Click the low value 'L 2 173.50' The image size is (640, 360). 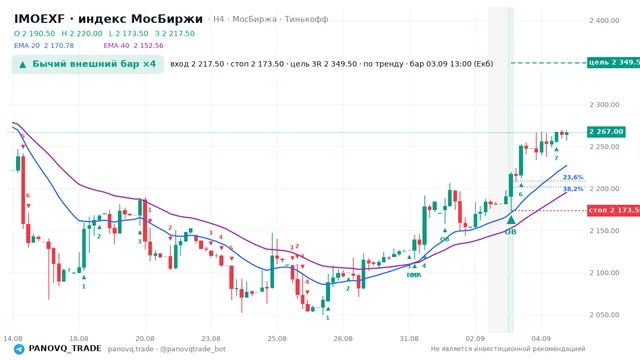click(x=129, y=33)
